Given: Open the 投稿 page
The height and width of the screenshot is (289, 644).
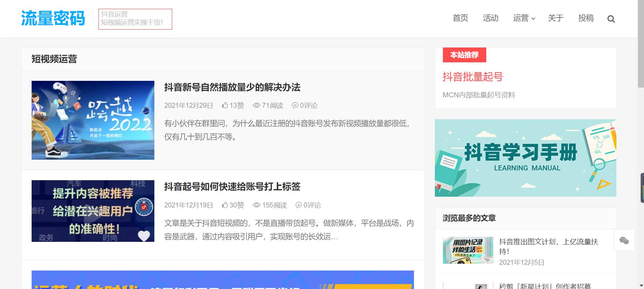Looking at the screenshot, I should 586,18.
